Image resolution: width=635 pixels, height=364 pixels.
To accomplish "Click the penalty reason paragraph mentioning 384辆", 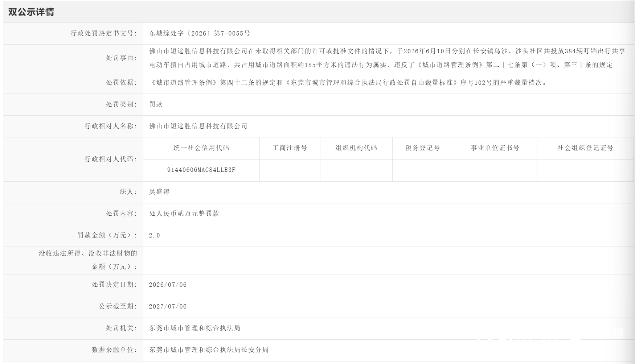I will coord(387,58).
